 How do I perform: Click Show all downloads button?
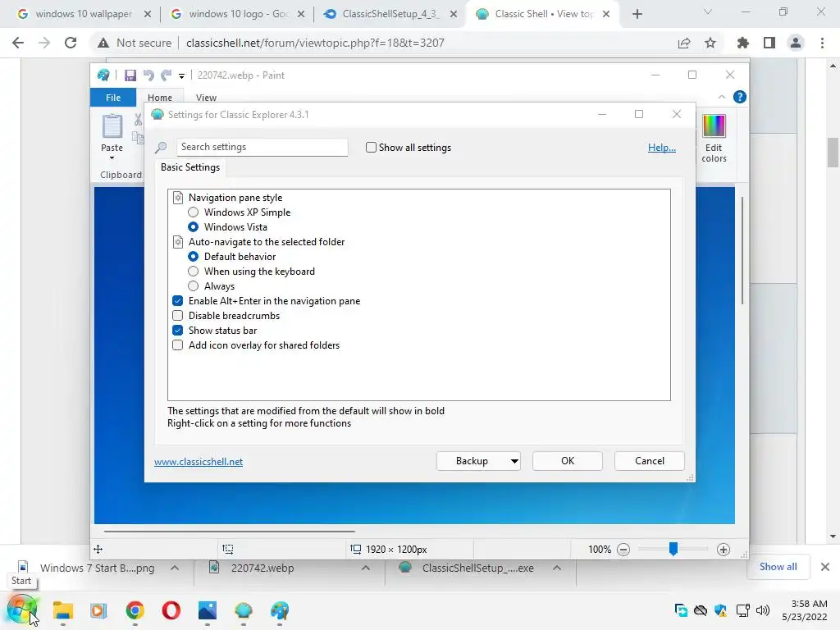778,567
